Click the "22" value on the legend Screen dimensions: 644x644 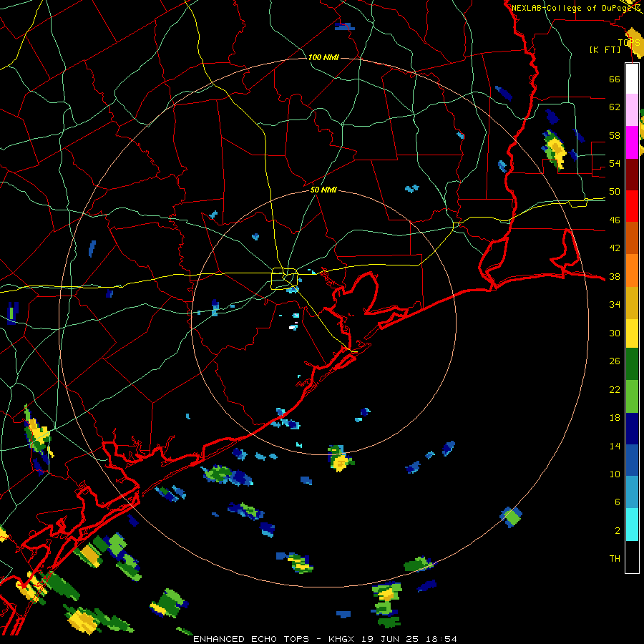[x=615, y=389]
